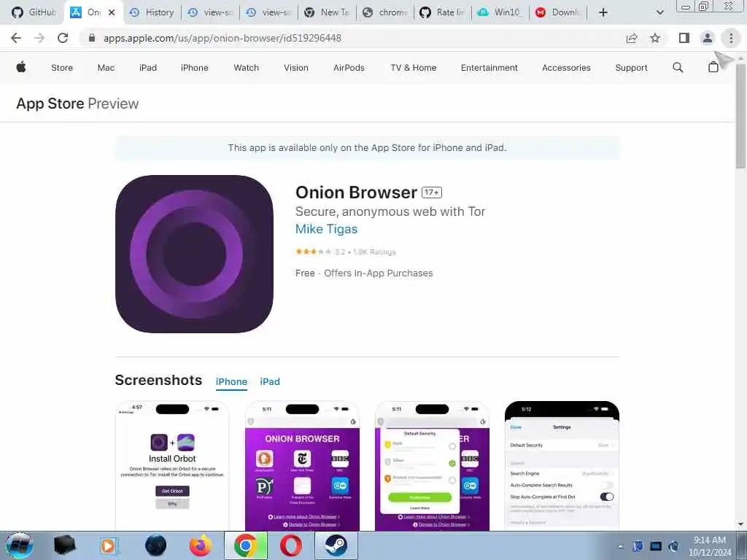Click the Chrome taskbar icon

(245, 545)
